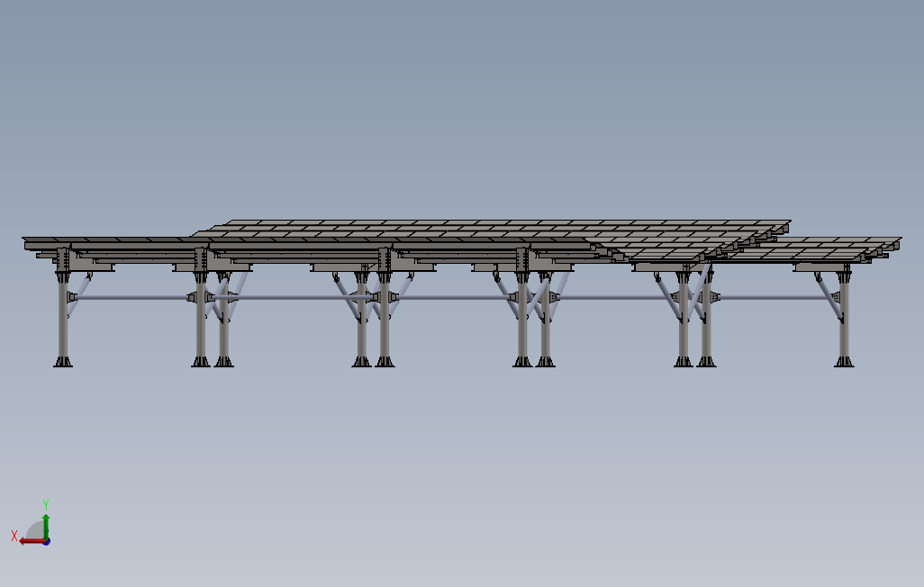Click the green Y axis arrow of the triad
The width and height of the screenshot is (924, 587).
coord(45,526)
